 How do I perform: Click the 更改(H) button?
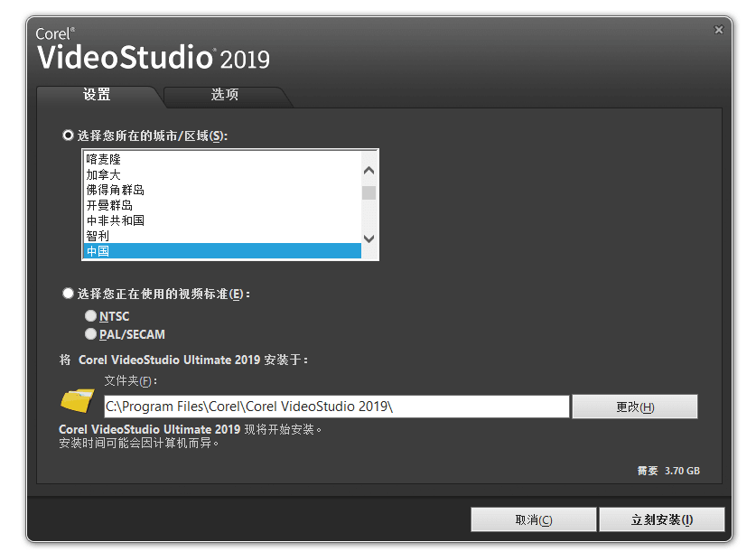[x=634, y=407]
